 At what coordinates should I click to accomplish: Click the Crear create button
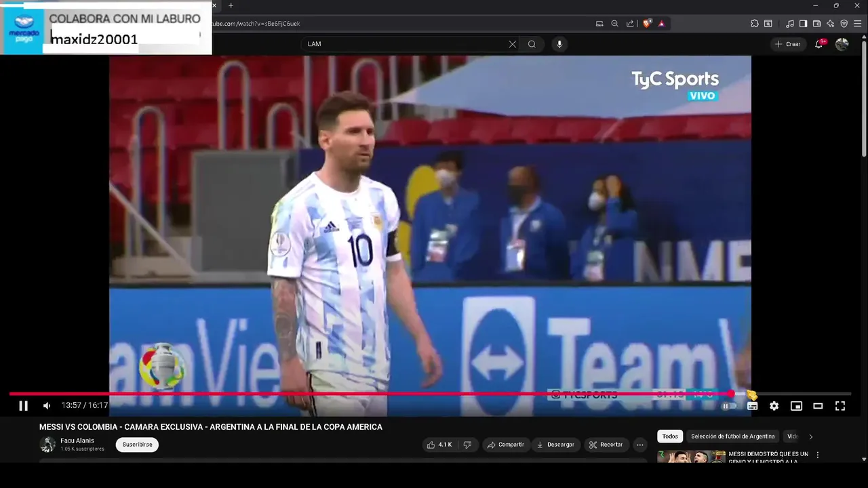click(788, 44)
